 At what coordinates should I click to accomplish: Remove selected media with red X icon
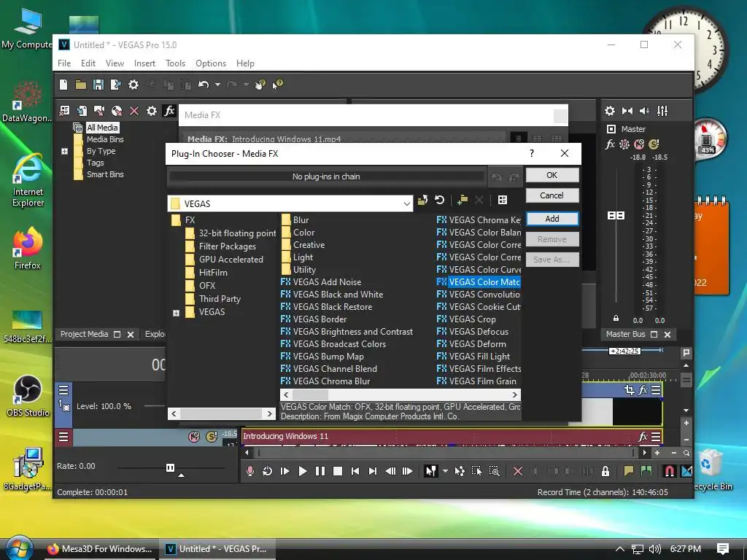pyautogui.click(x=134, y=111)
